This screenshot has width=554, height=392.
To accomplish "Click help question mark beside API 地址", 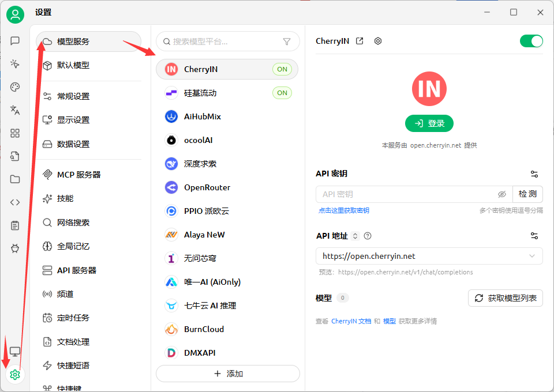I will 368,236.
